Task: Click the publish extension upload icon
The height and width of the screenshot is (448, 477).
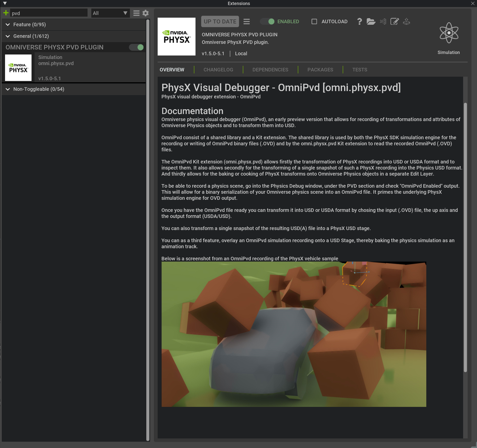Action: (x=406, y=21)
